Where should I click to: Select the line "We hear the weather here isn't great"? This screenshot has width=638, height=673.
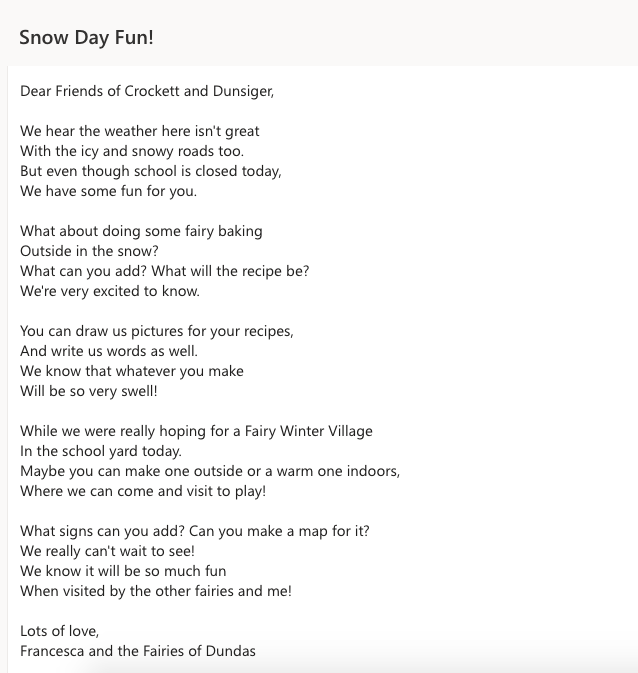140,131
